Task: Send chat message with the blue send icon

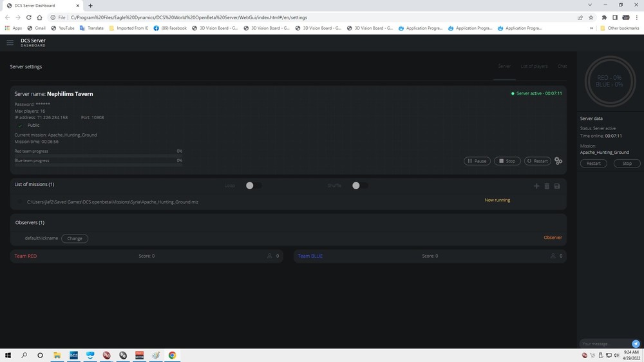Action: pyautogui.click(x=636, y=343)
